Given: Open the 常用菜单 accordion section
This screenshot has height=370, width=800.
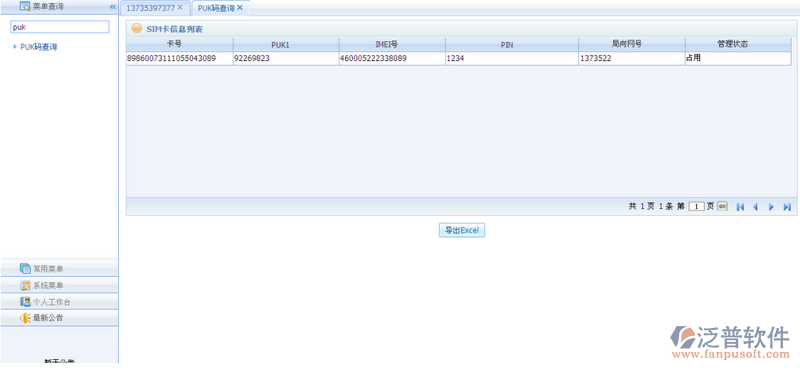Looking at the screenshot, I should 59,268.
